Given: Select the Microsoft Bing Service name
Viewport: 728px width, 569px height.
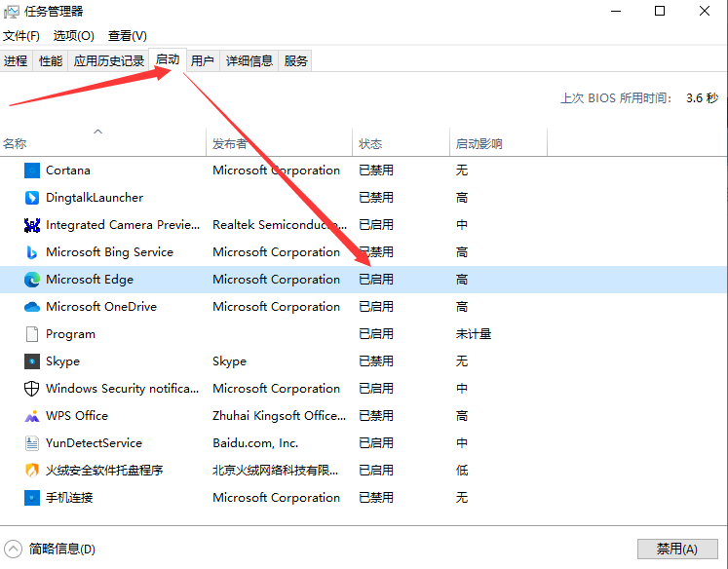Looking at the screenshot, I should pyautogui.click(x=109, y=252).
